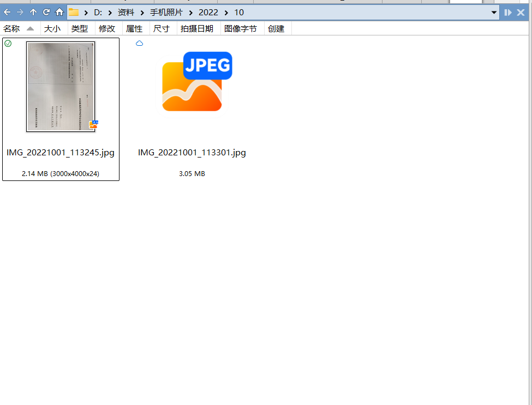Go forward with the right arrow
Viewport: 532px width, 405px height.
click(20, 13)
